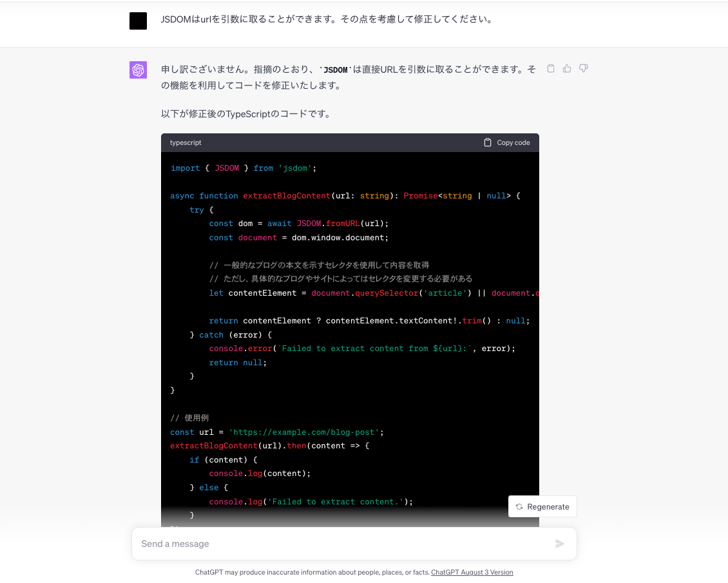Click the text '以下が修正後のTypeScriptのコードです。'
Screen dimensions: 728x583
point(247,114)
